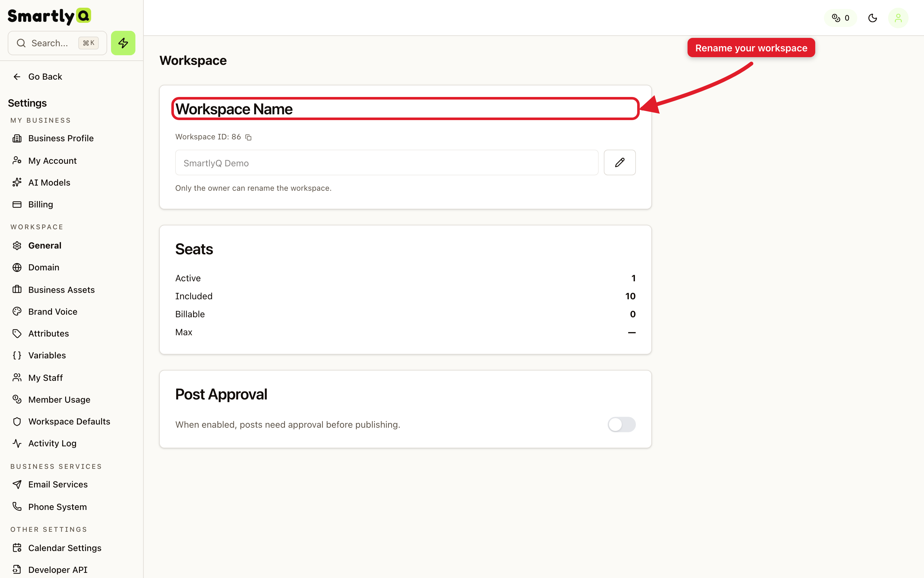Focus the Search box in the sidebar

click(x=57, y=43)
